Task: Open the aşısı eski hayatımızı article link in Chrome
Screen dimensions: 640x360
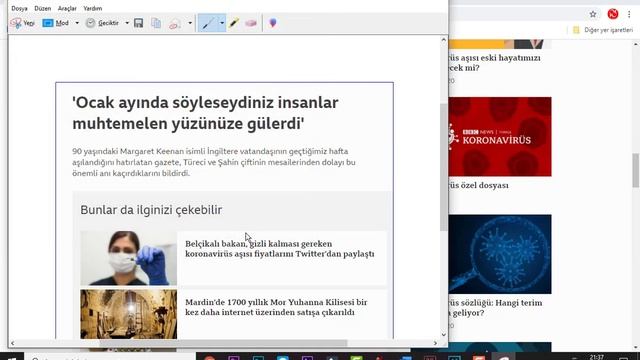Action: pos(495,63)
